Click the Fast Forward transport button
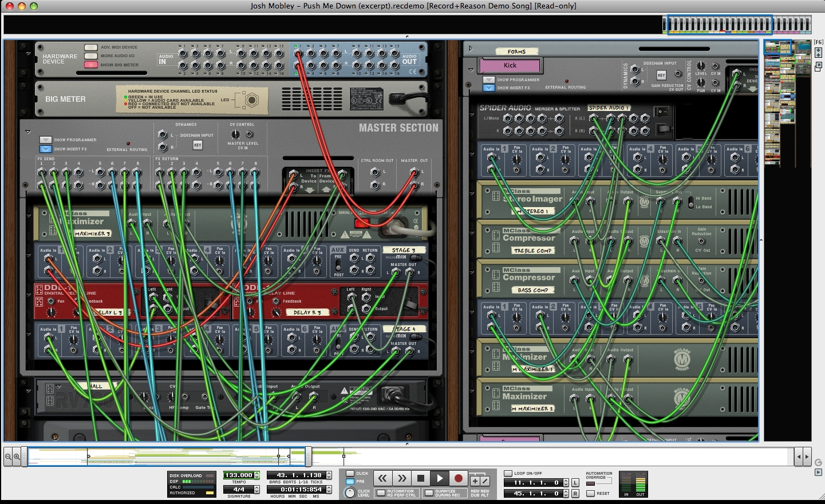 tap(402, 478)
